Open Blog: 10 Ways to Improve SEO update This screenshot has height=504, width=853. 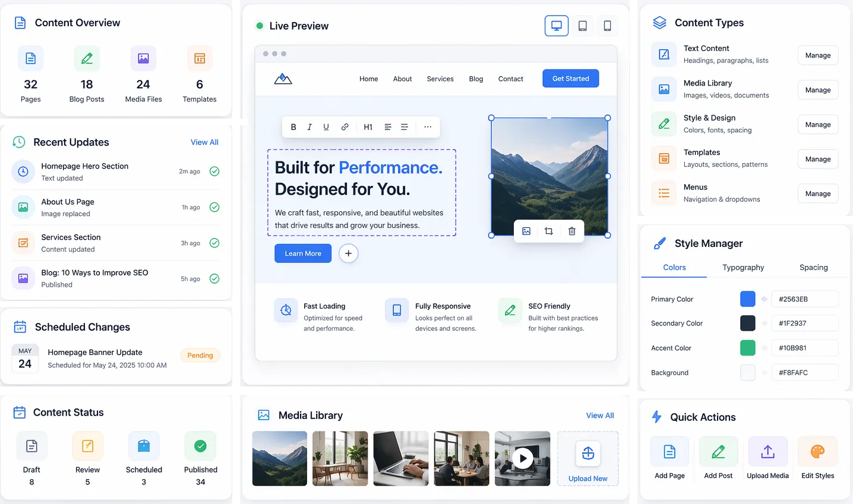point(116,278)
